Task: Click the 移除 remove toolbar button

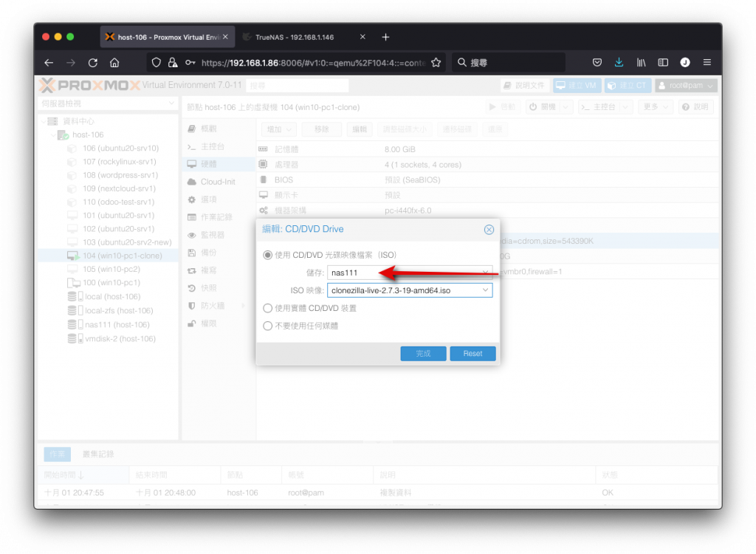Action: pos(322,129)
